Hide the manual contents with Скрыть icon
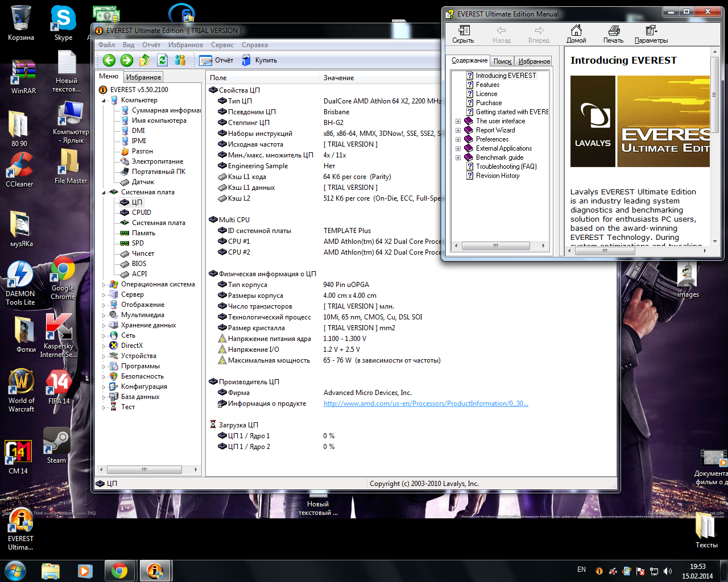Image resolution: width=728 pixels, height=582 pixels. tap(463, 34)
